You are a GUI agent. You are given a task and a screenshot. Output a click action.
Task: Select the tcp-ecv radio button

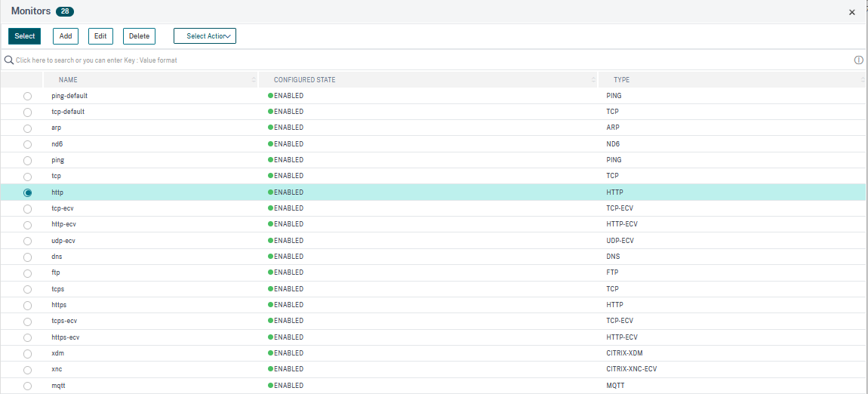tap(28, 209)
